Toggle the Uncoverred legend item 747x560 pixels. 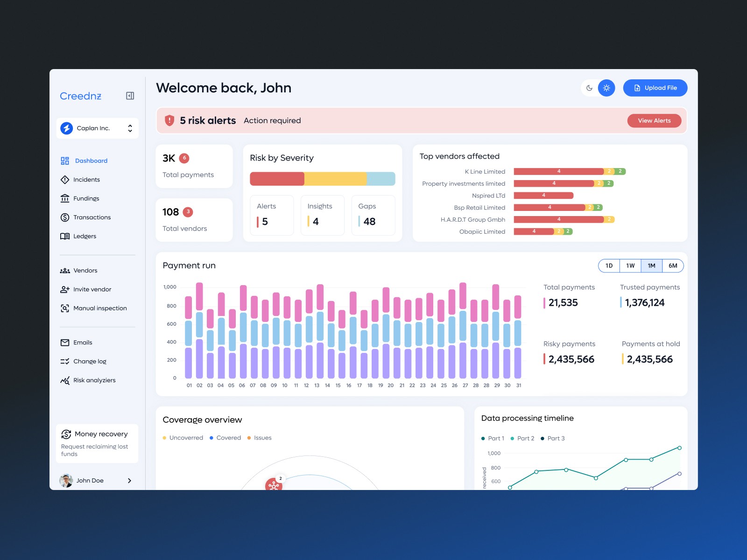click(183, 438)
